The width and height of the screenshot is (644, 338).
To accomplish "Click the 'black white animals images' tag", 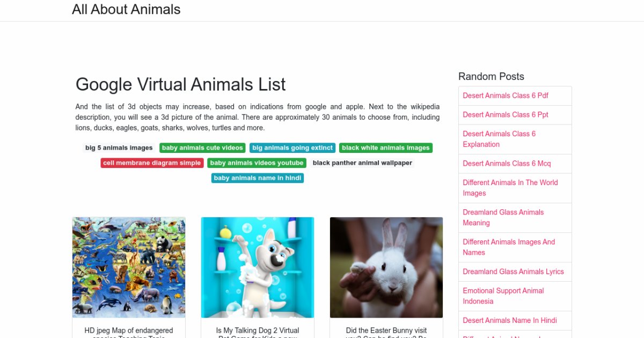I will (x=386, y=148).
